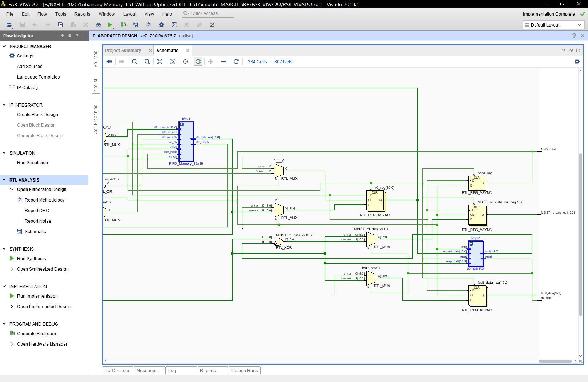588x382 pixels.
Task: Open the Default Layout dropdown
Action: (x=553, y=25)
